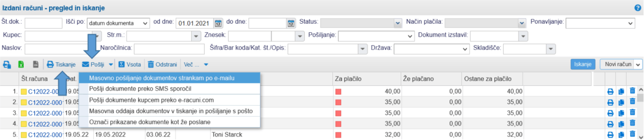This screenshot has height=140, width=644.
Task: Delete invoice in row 2 trash icon
Action: (x=632, y=101)
